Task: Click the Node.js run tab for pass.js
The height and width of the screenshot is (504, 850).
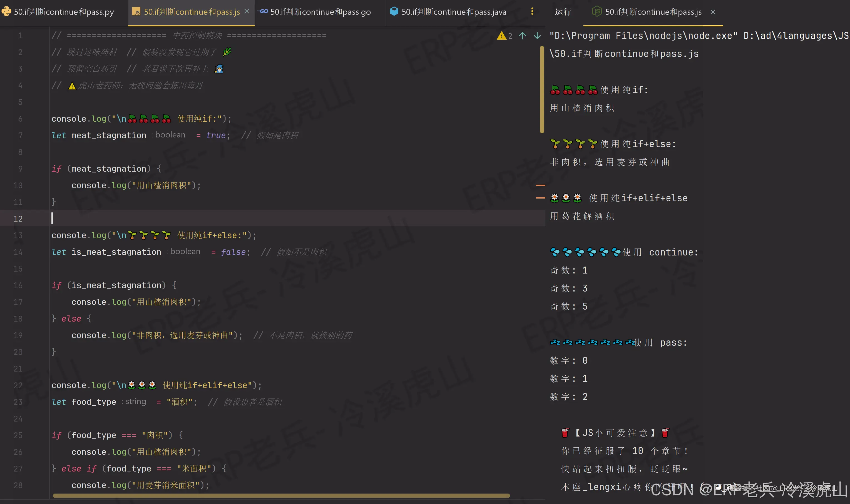Action: 653,12
